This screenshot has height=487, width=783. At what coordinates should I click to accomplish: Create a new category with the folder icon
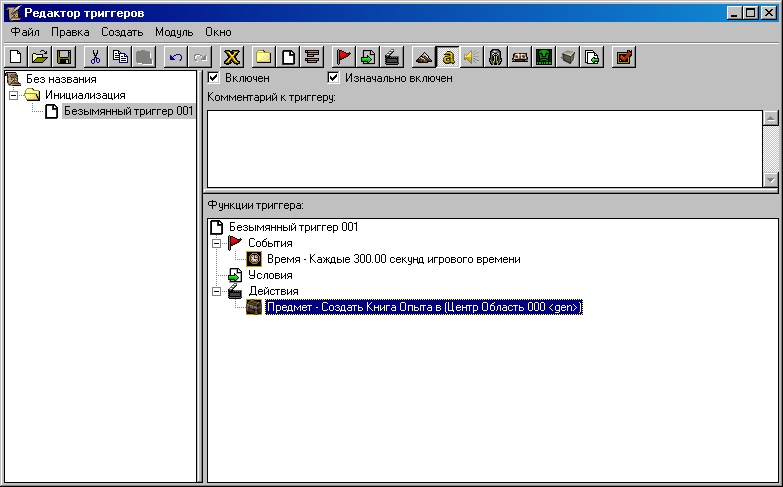coord(263,57)
